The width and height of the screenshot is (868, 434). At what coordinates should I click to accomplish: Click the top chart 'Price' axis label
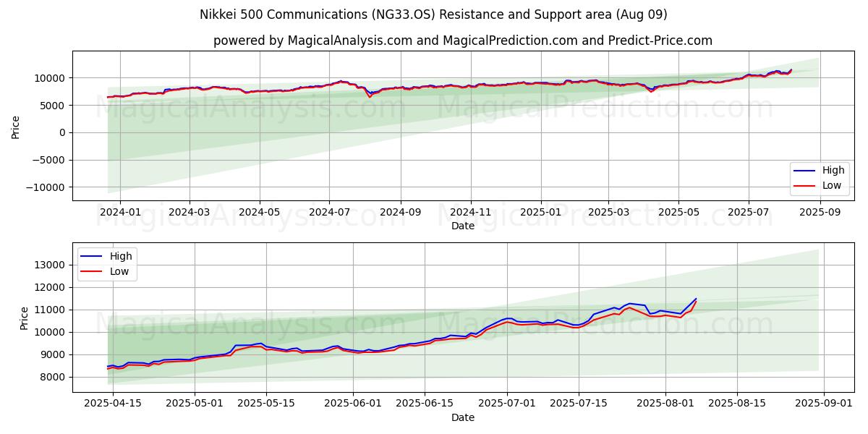[x=16, y=126]
